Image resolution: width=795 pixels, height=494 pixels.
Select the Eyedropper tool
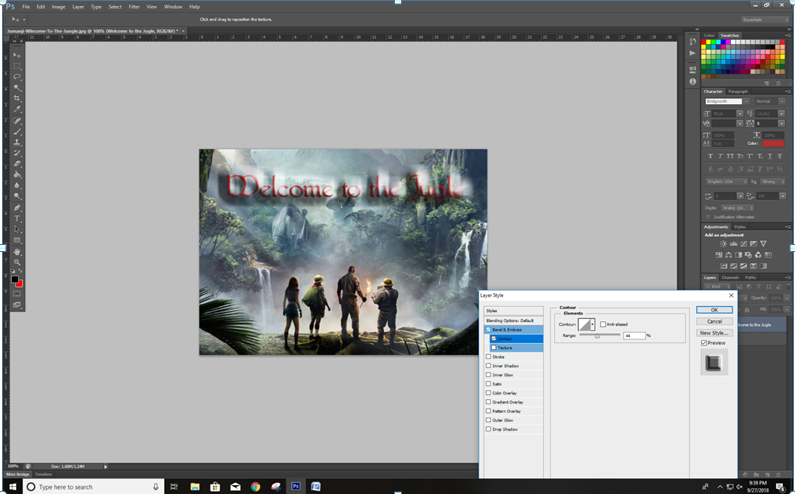point(17,110)
